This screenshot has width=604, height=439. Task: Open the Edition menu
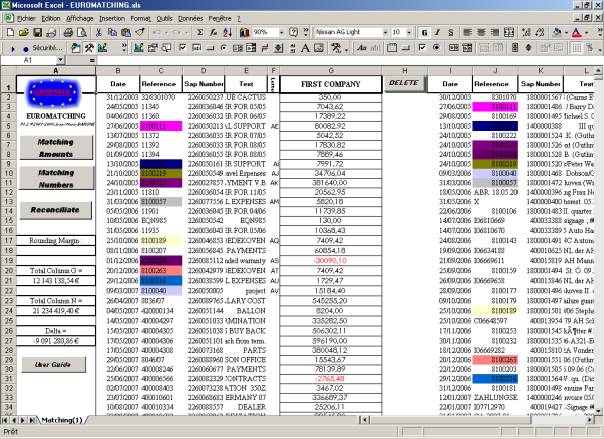pos(51,18)
